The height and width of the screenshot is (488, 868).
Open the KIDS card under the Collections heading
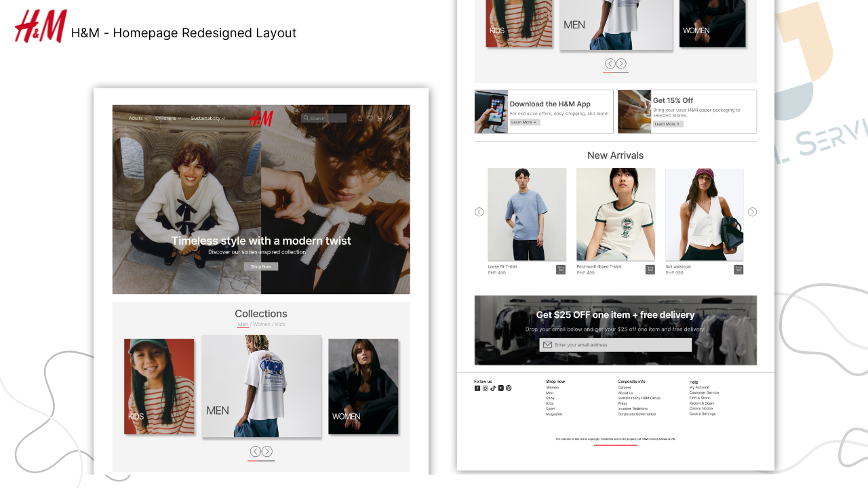pos(159,386)
